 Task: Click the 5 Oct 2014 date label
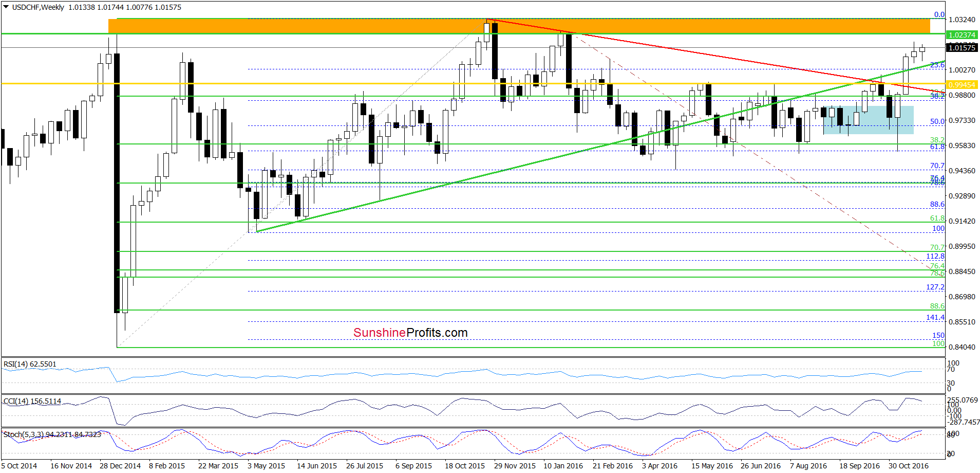point(19,466)
